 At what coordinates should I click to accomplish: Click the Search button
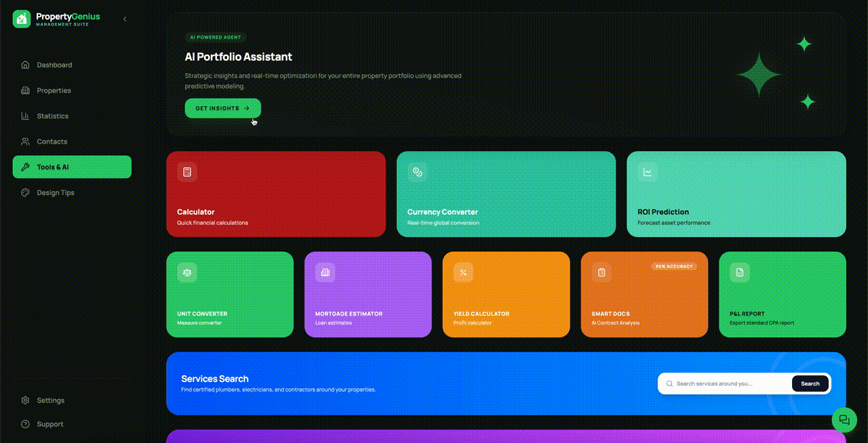[x=810, y=384]
